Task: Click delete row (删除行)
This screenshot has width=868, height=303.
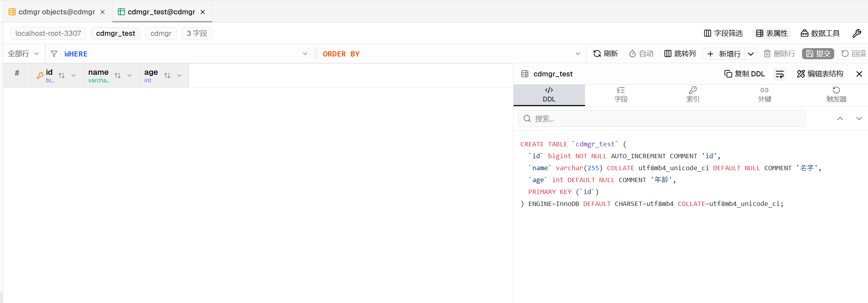Action: pyautogui.click(x=779, y=54)
